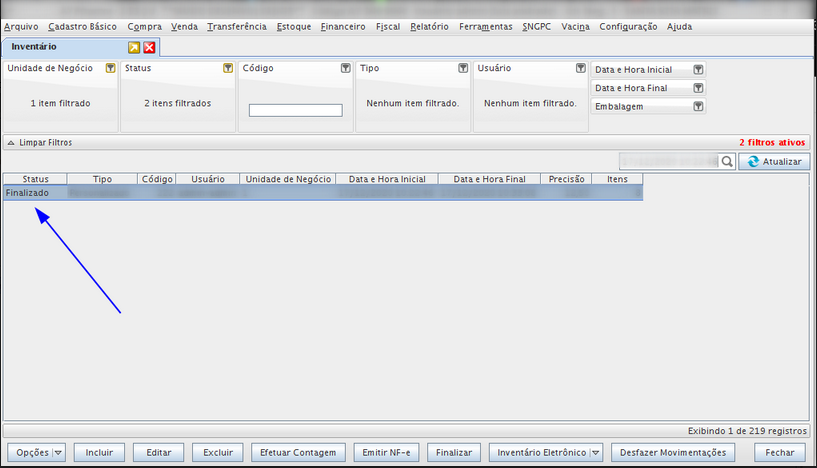Click the search magnifier icon
This screenshot has width=817, height=468.
click(x=727, y=161)
